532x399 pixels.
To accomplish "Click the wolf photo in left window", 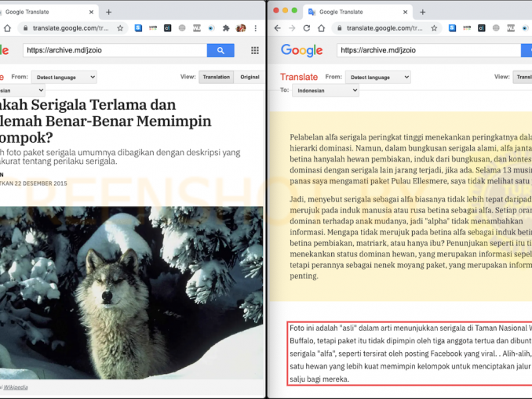I will pyautogui.click(x=131, y=293).
